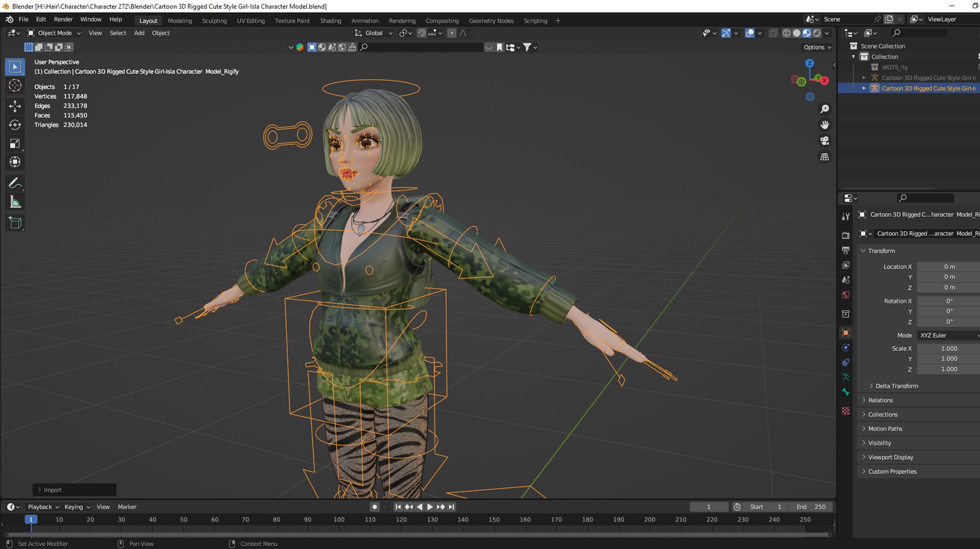Choose the Annotate pencil tool
Screen dimensions: 980x549
[x=15, y=183]
